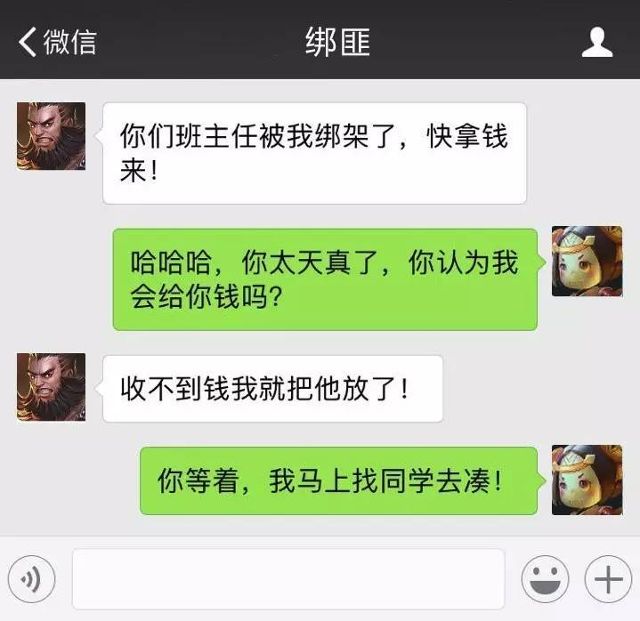This screenshot has height=621, width=640.
Task: Tap the 绑匪 chat title
Action: (338, 42)
